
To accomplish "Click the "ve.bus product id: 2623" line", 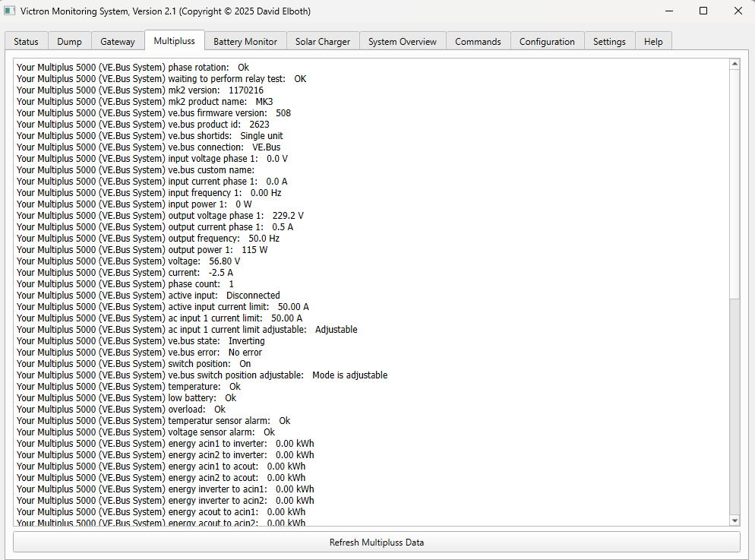I will coord(143,124).
